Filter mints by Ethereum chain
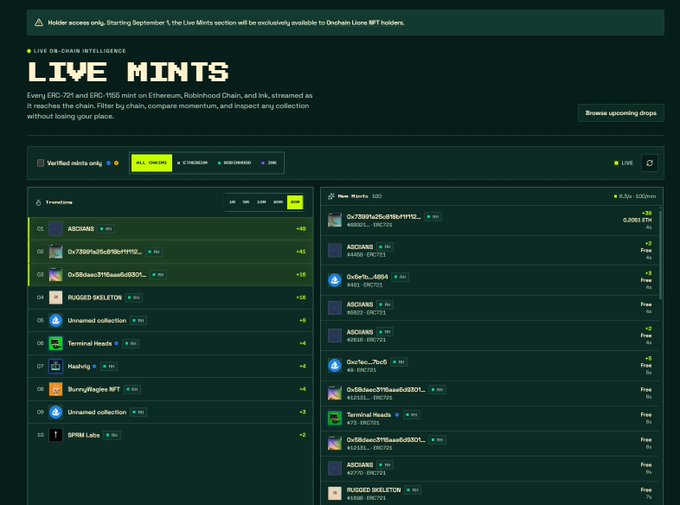Screen dimensions: 680x505 point(192,163)
